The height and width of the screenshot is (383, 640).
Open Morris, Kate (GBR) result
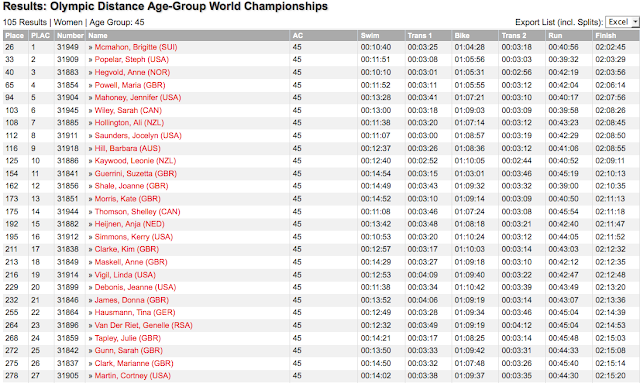[127, 199]
